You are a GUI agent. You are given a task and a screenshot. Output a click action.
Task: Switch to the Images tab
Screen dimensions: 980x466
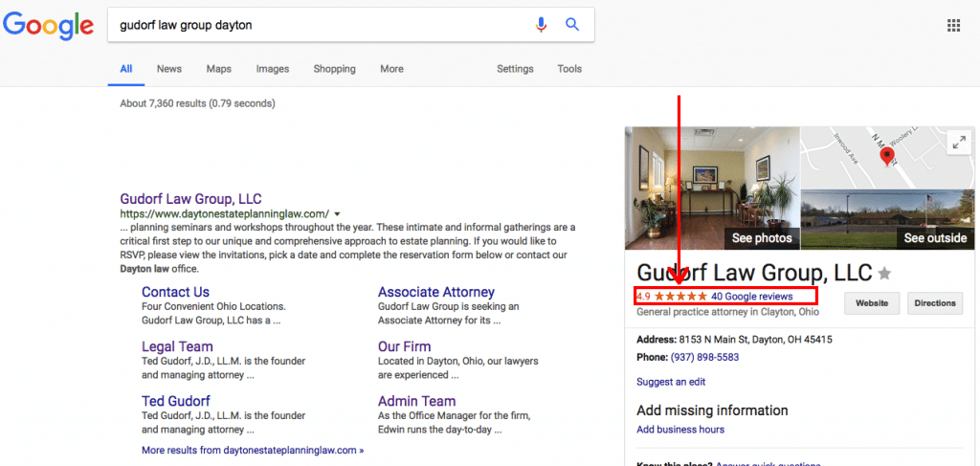tap(272, 69)
